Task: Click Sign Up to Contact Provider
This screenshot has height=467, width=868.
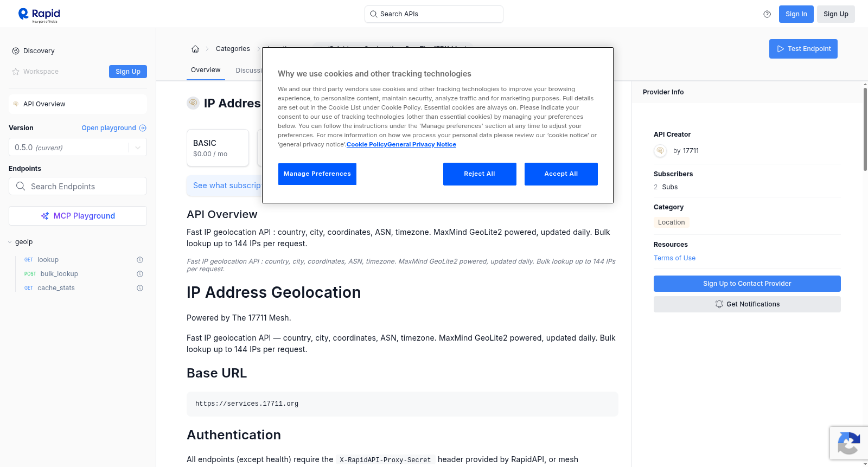Action: pyautogui.click(x=747, y=284)
